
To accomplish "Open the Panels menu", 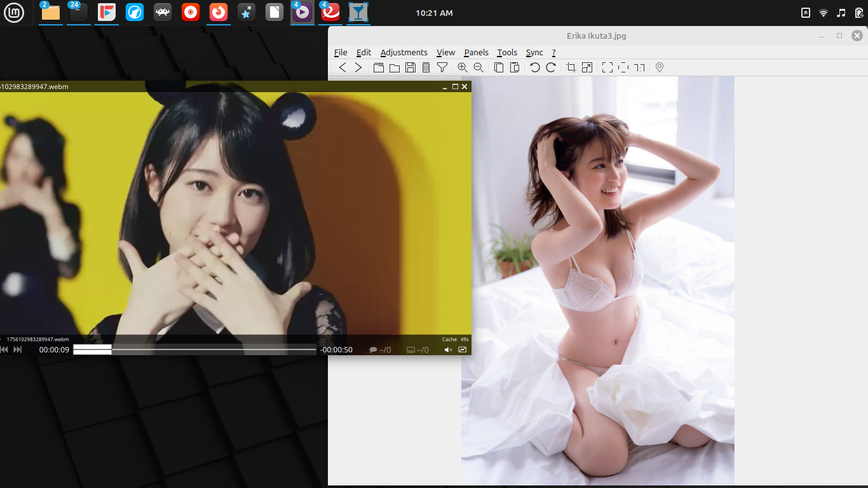I will click(477, 53).
